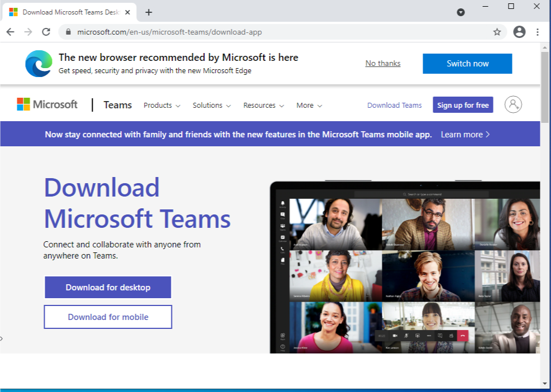Dismiss Edge banner with No thanks
The height and width of the screenshot is (392, 551).
[x=382, y=63]
